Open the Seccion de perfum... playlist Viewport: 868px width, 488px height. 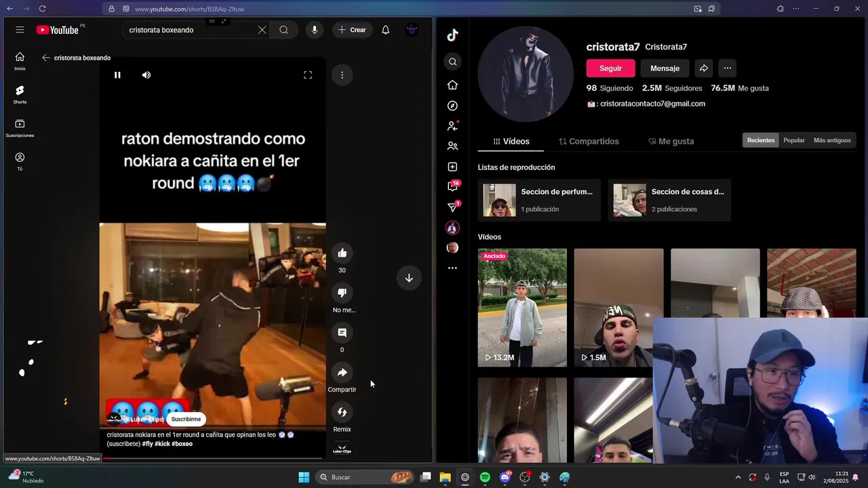click(x=539, y=200)
